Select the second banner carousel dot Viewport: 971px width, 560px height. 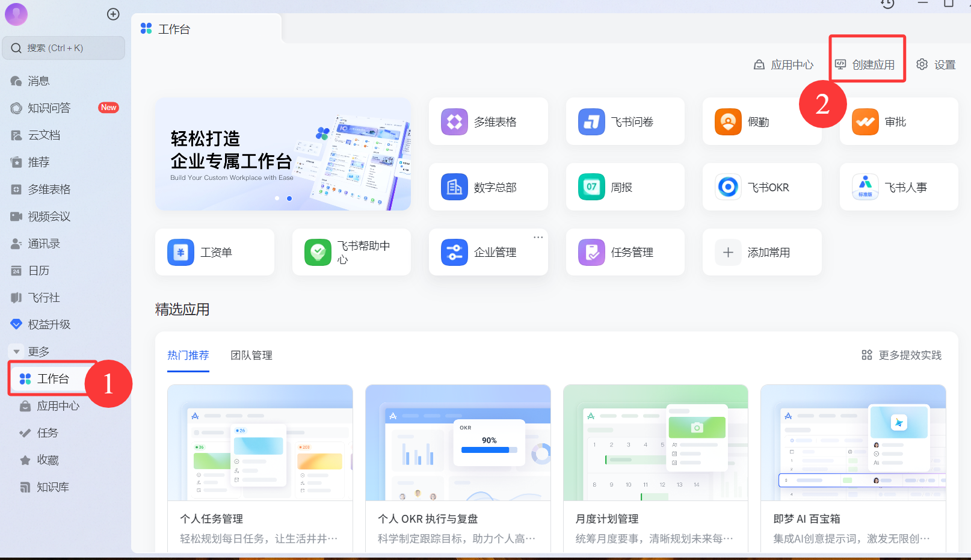(289, 198)
